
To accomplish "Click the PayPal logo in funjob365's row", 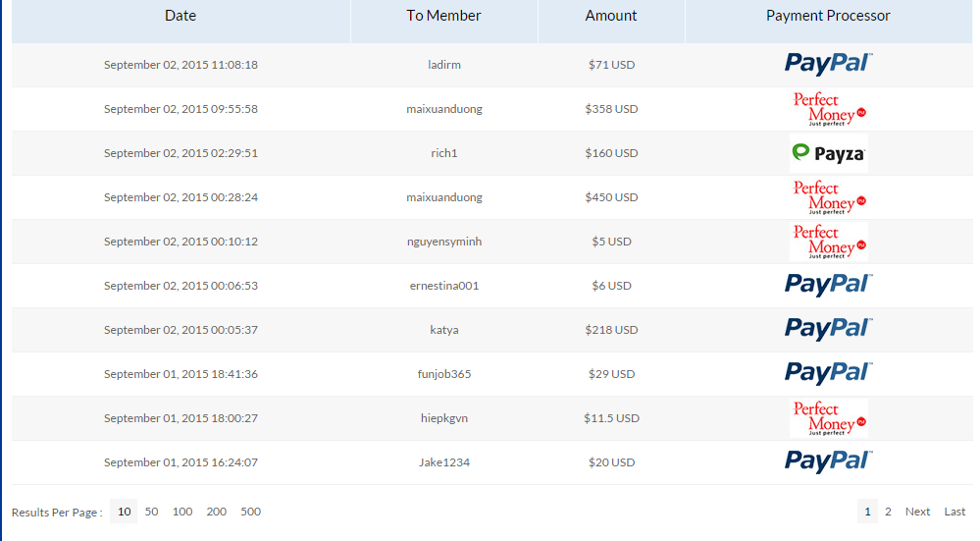I will 828,373.
